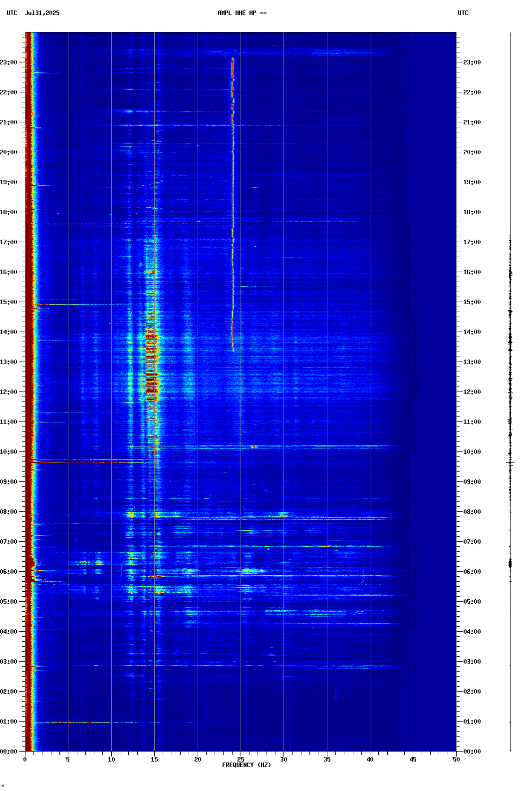Select 09:00 on the right-hand time axis
This screenshot has width=532, height=791.
click(472, 482)
